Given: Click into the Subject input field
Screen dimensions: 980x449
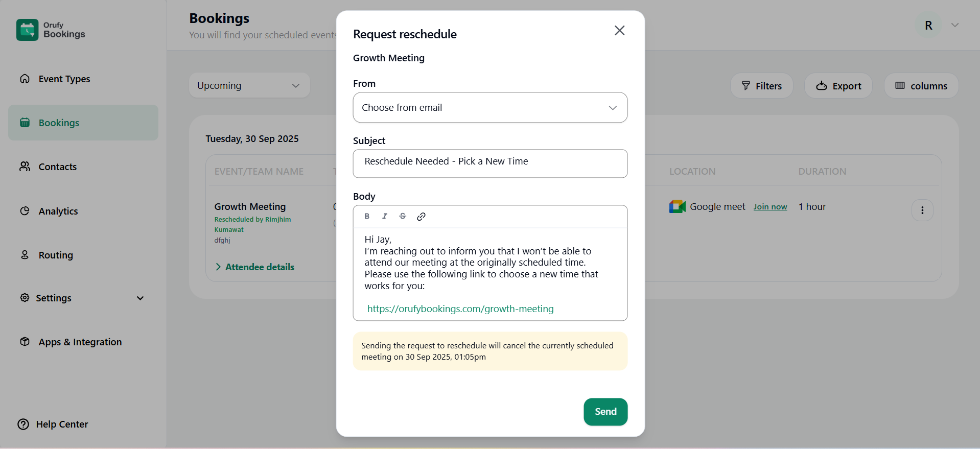Looking at the screenshot, I should pos(489,163).
